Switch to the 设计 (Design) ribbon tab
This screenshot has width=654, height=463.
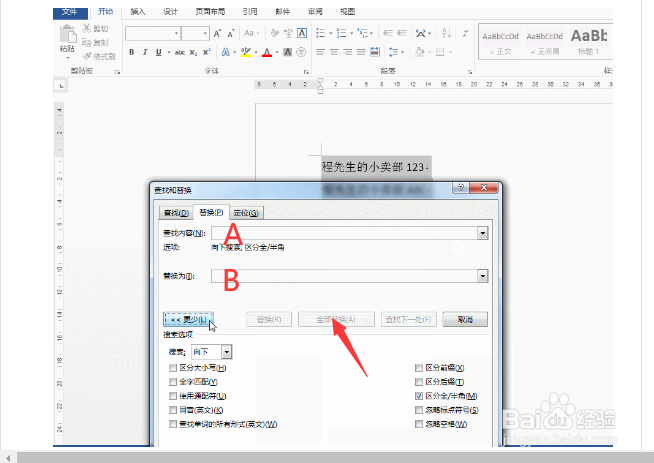[170, 12]
